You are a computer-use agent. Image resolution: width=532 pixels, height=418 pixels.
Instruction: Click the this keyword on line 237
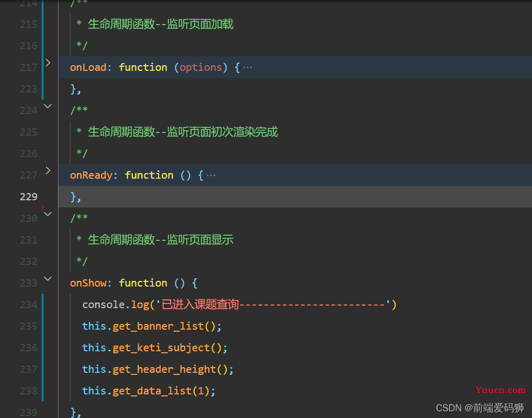[94, 369]
